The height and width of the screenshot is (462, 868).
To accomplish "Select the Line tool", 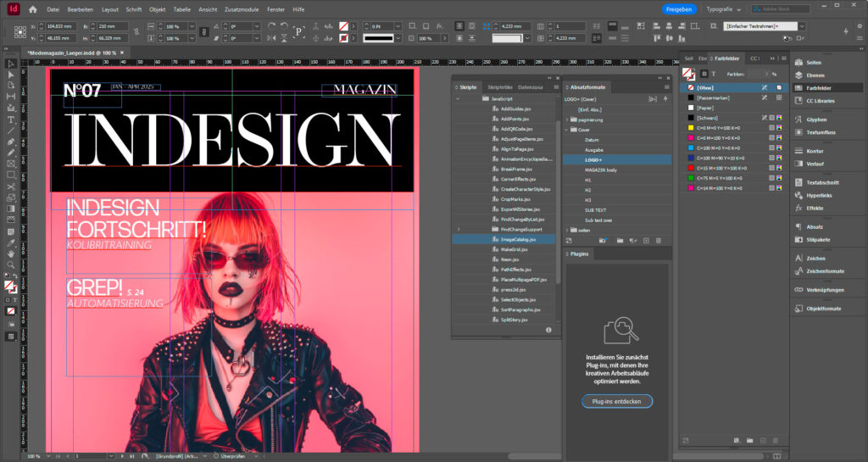I will [x=10, y=131].
